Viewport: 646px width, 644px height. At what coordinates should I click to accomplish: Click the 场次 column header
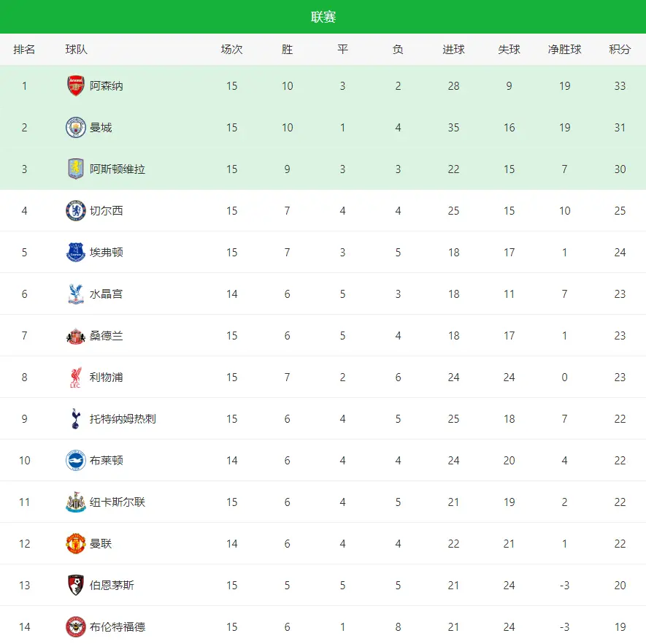click(231, 50)
